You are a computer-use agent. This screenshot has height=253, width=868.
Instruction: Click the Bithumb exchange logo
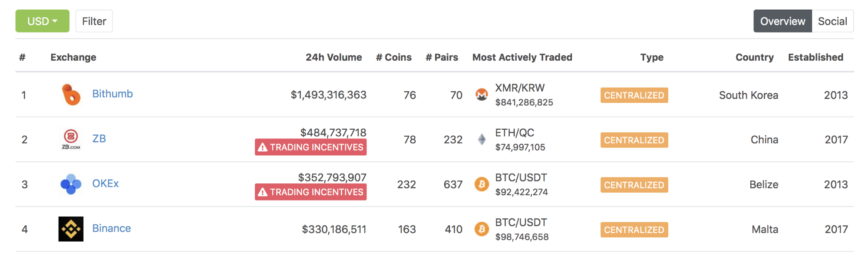pyautogui.click(x=71, y=95)
